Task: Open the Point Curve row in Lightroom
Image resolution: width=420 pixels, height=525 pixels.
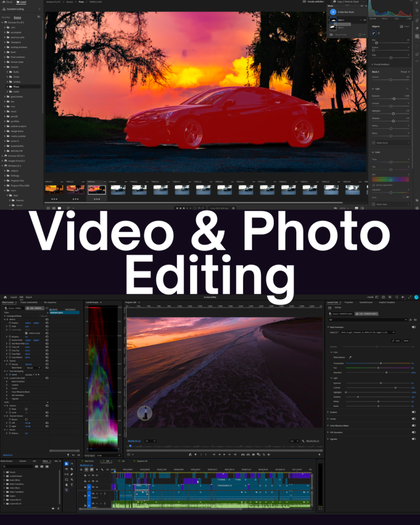Action: coord(390,143)
